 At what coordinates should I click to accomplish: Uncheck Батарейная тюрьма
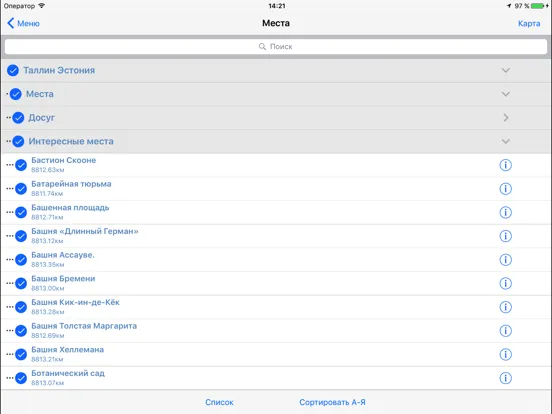tap(21, 189)
